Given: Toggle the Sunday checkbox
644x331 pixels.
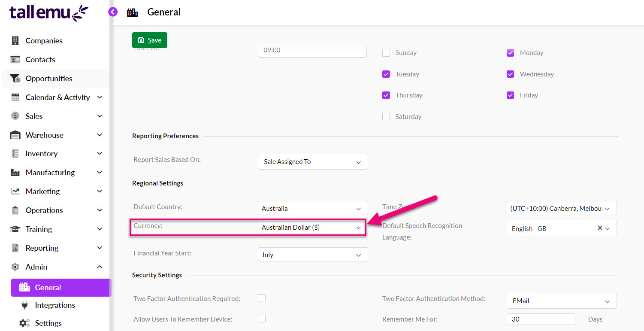Looking at the screenshot, I should (386, 53).
